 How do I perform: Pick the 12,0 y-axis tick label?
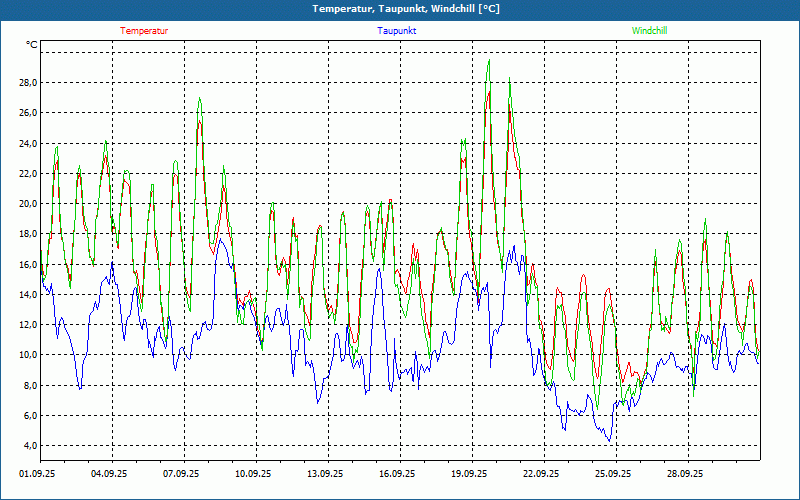pos(27,325)
